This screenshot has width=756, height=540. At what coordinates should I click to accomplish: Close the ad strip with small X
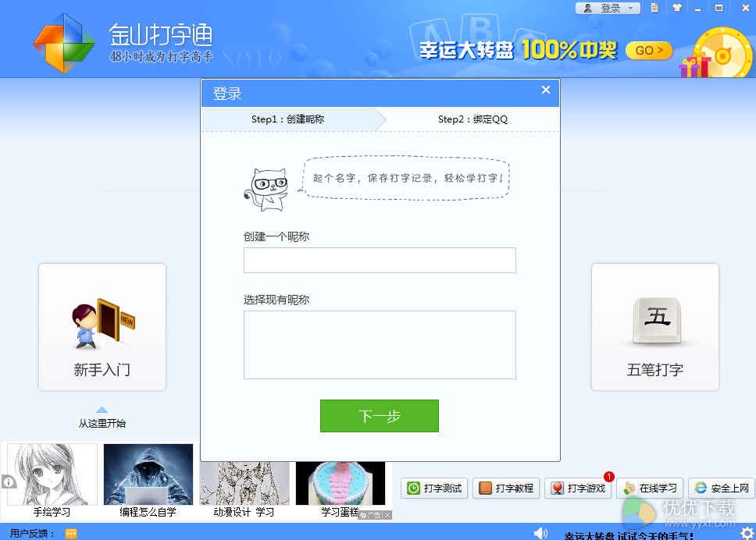pos(387,515)
